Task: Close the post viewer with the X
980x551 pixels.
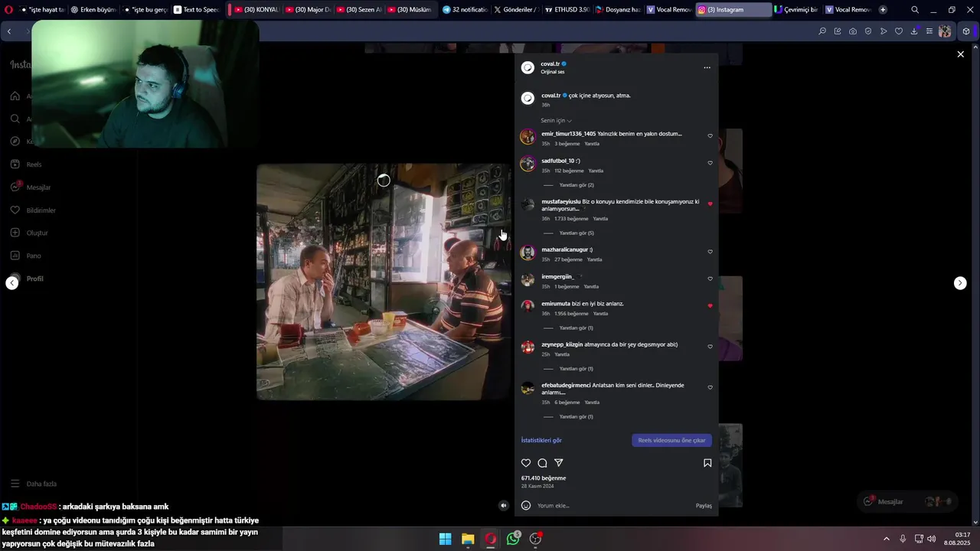Action: (960, 54)
